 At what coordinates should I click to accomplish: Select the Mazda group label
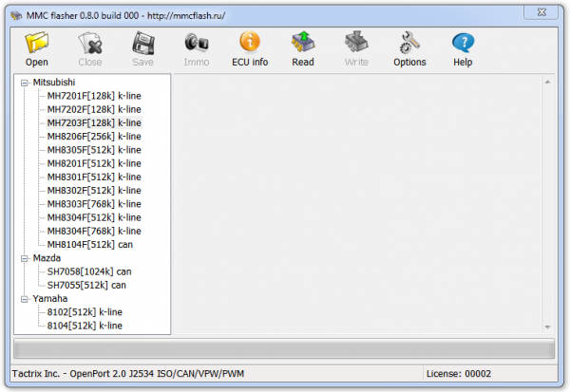[47, 258]
